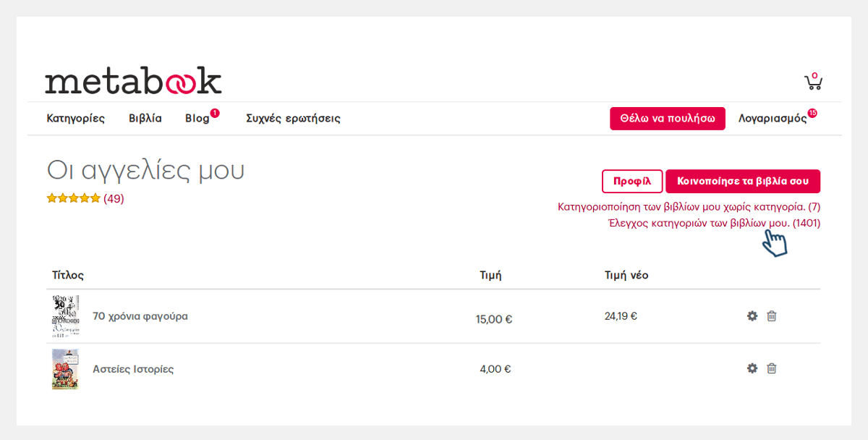This screenshot has height=440, width=868.
Task: Open Λογαριασμός account menu
Action: tap(772, 119)
